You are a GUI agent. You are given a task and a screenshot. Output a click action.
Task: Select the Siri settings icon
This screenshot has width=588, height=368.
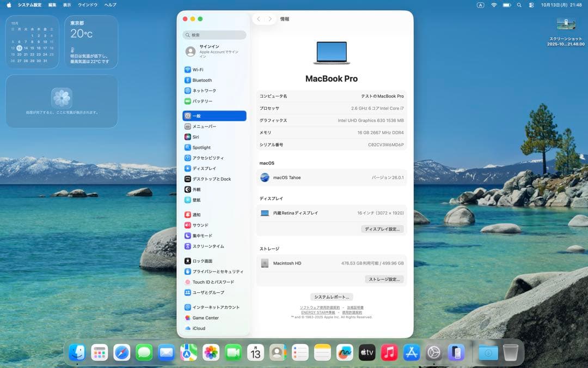pyautogui.click(x=196, y=137)
